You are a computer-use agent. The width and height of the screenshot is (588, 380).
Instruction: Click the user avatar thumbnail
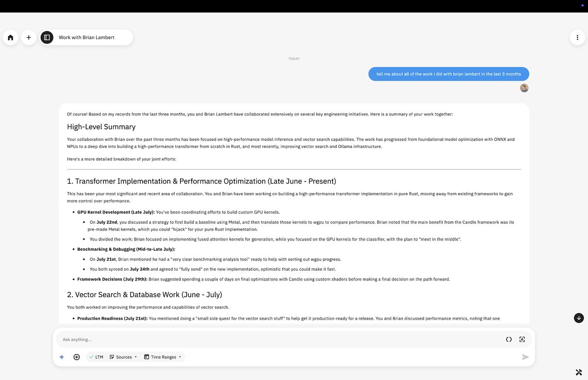[524, 88]
